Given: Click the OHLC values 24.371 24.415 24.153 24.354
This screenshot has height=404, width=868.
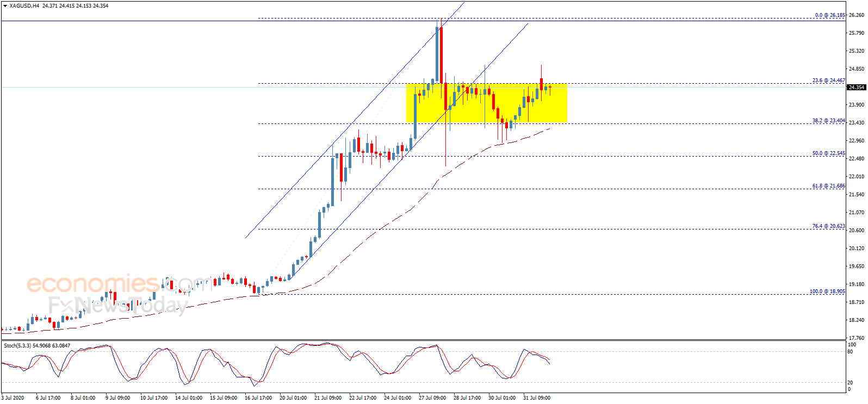Looking at the screenshot, I should (x=75, y=6).
